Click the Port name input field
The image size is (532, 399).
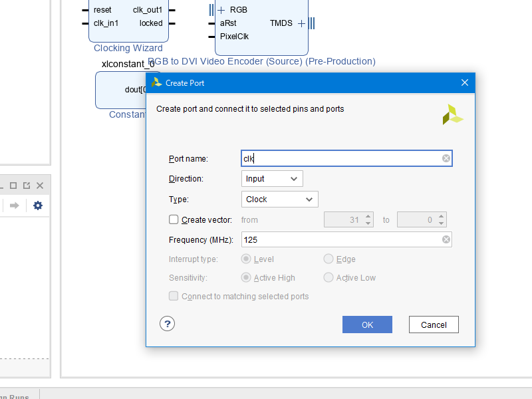339,158
